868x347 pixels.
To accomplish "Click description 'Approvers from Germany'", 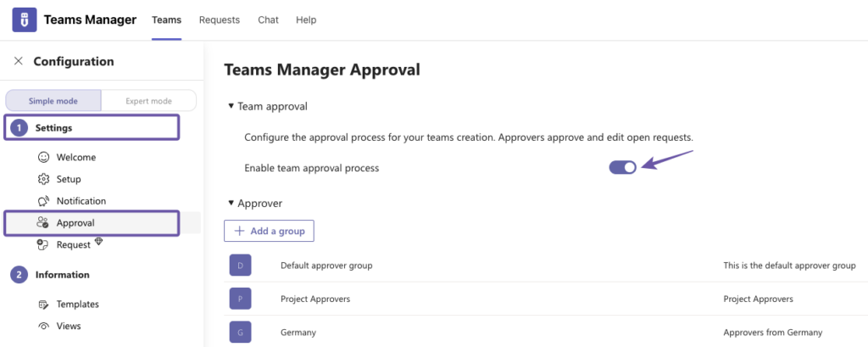I will click(x=773, y=333).
